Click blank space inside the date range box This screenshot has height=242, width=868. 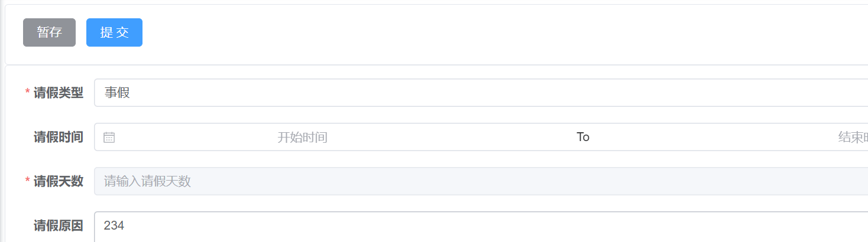click(449, 138)
